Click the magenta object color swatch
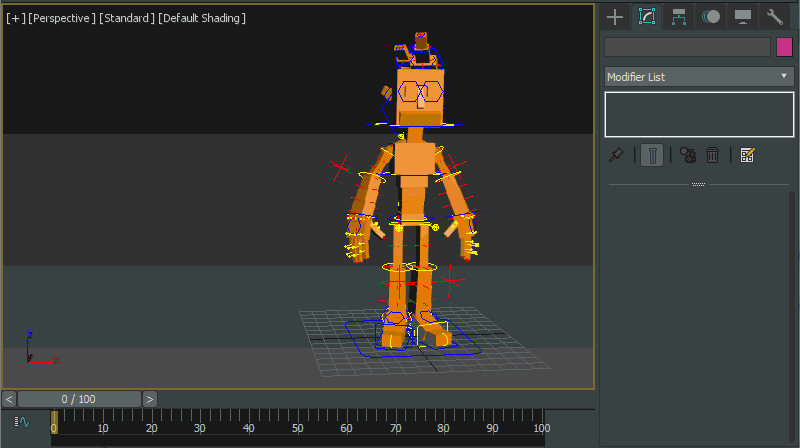800x448 pixels. coord(785,47)
